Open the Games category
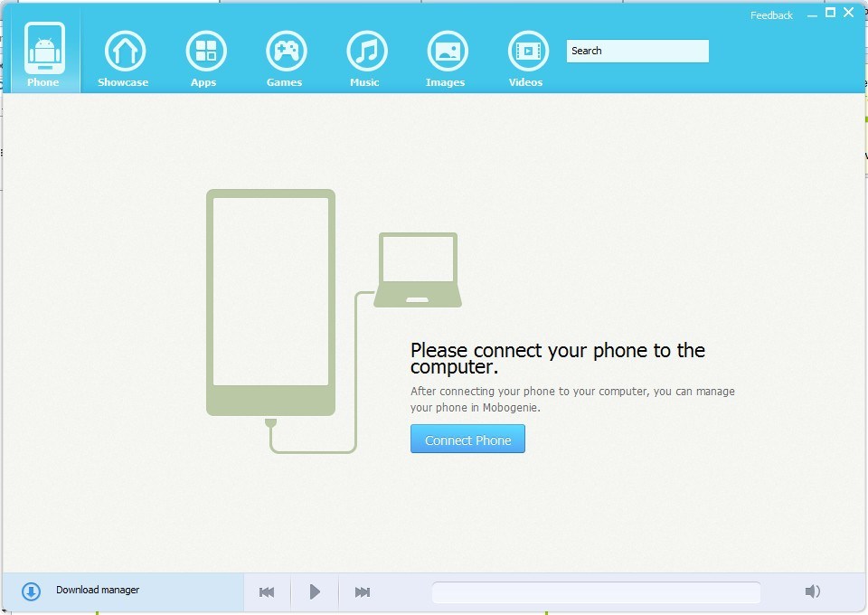868x615 pixels. [285, 56]
